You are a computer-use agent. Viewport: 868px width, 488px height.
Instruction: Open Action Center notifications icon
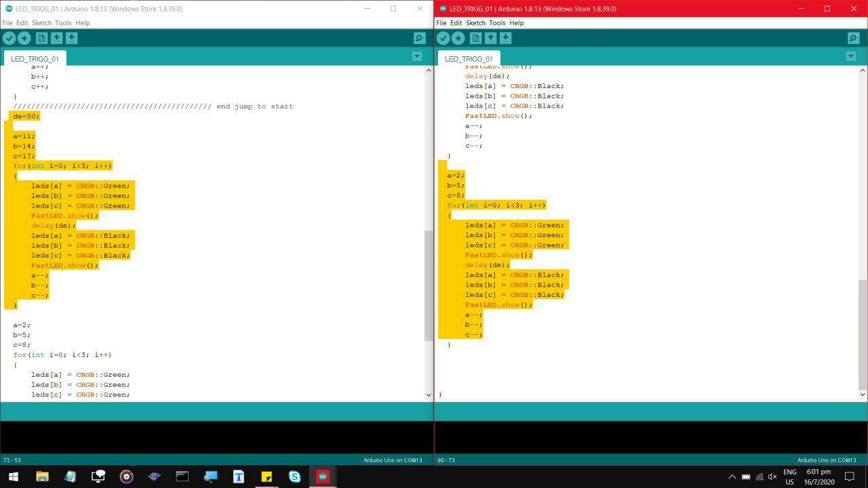[x=850, y=476]
